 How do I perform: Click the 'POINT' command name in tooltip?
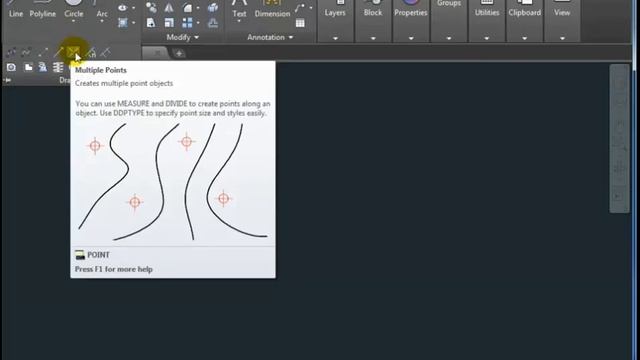tap(98, 255)
